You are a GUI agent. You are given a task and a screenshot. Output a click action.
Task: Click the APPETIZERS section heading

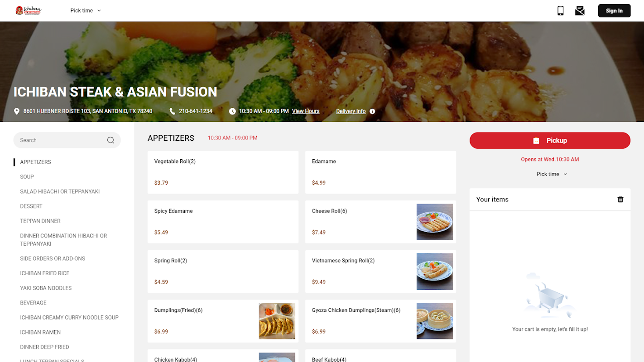(x=171, y=138)
